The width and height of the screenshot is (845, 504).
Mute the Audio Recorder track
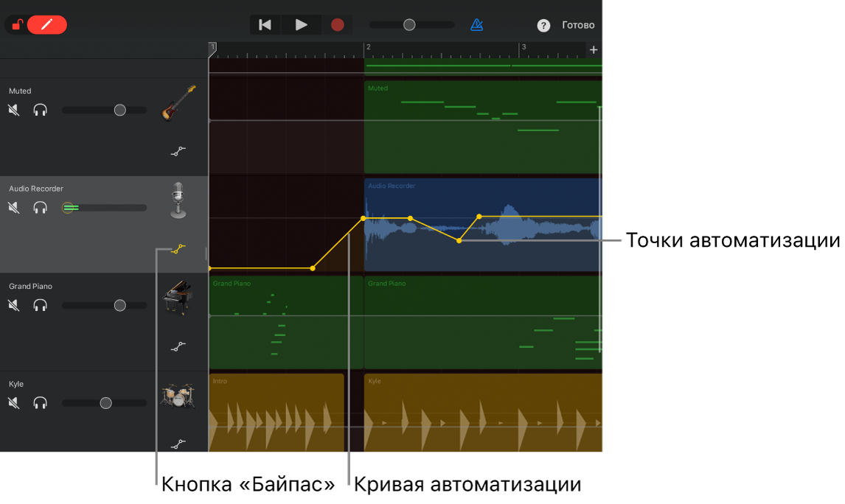[14, 207]
